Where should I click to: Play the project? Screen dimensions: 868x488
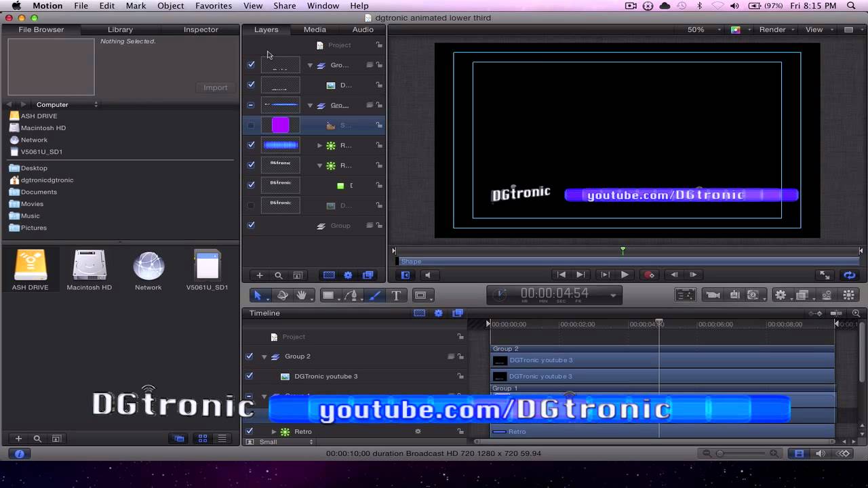[x=625, y=274]
